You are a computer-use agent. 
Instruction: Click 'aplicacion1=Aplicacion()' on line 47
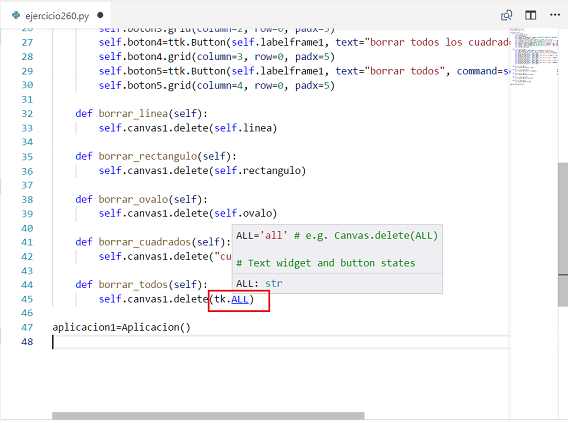[122, 327]
